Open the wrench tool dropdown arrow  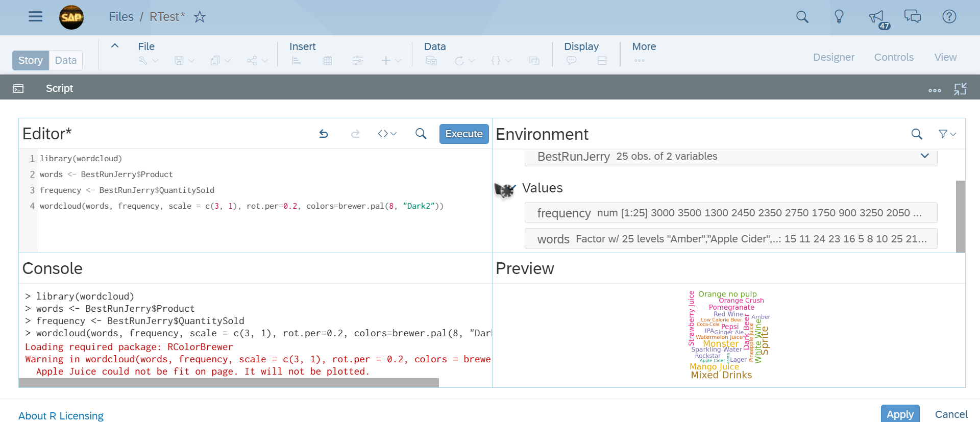[x=155, y=61]
